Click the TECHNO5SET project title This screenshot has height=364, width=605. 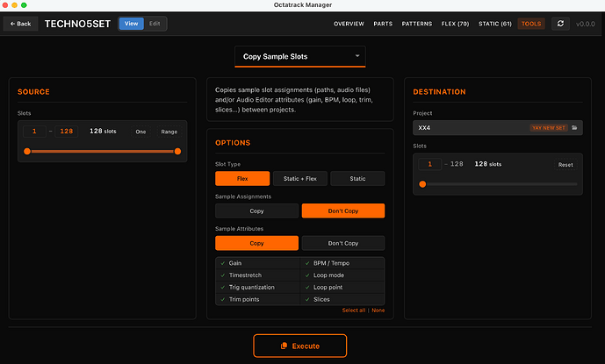click(77, 24)
